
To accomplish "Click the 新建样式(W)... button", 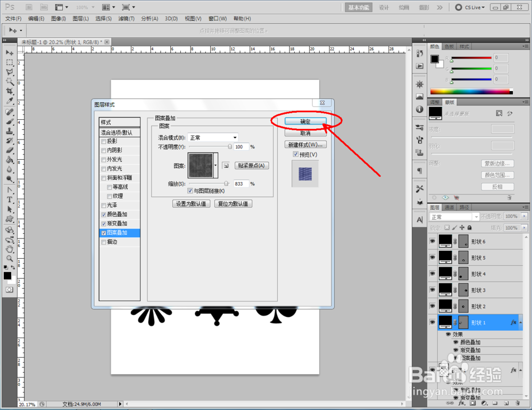I will click(x=305, y=145).
